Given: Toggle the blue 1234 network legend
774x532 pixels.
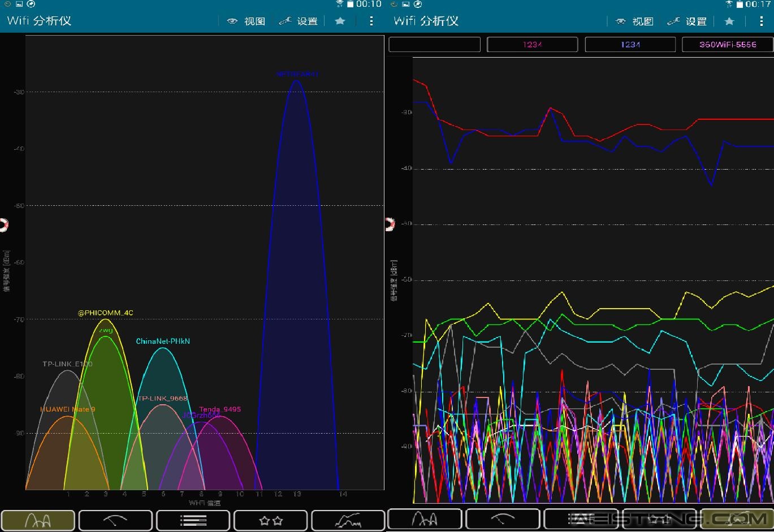Looking at the screenshot, I should coord(630,45).
